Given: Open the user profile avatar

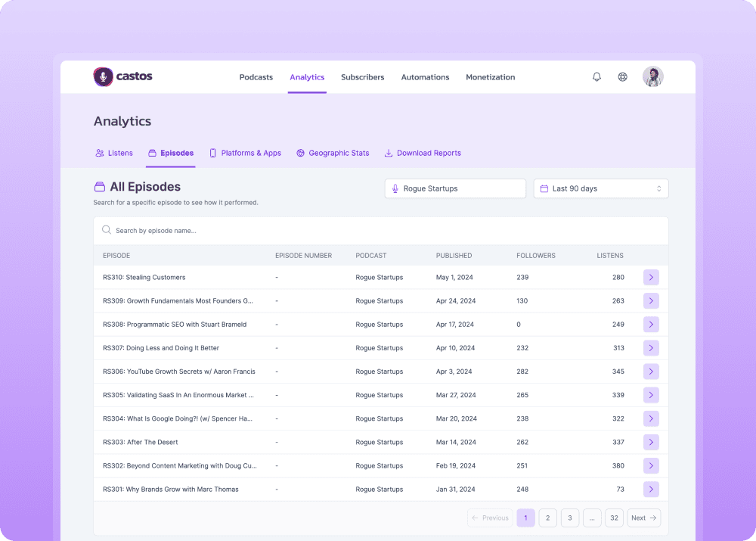Looking at the screenshot, I should 653,76.
